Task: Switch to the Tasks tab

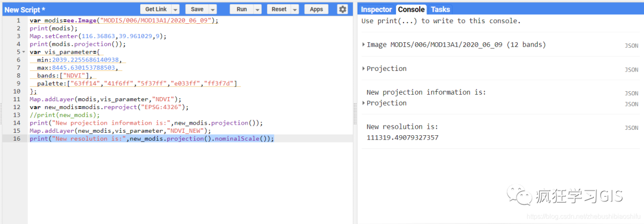Action: 440,10
